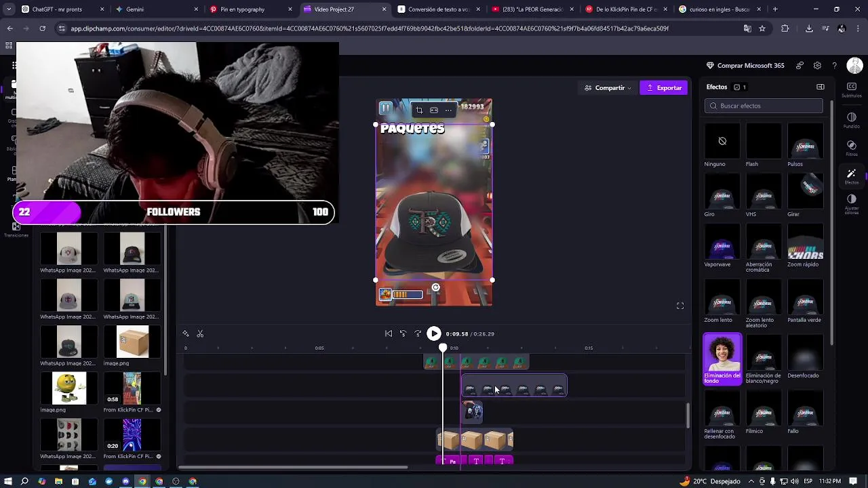Apply the Fallo effect

[x=805, y=412]
